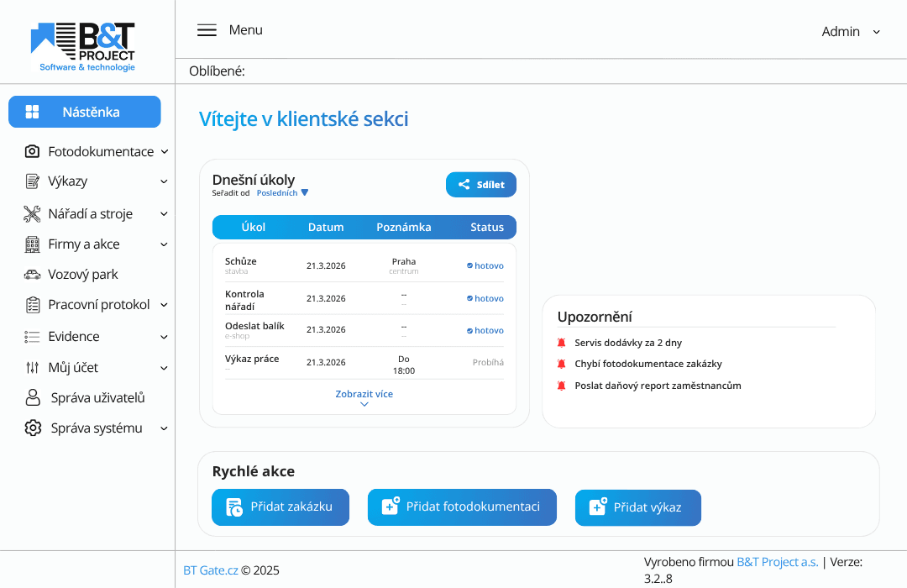Click the Správa systému gear icon
The width and height of the screenshot is (907, 588).
click(32, 428)
